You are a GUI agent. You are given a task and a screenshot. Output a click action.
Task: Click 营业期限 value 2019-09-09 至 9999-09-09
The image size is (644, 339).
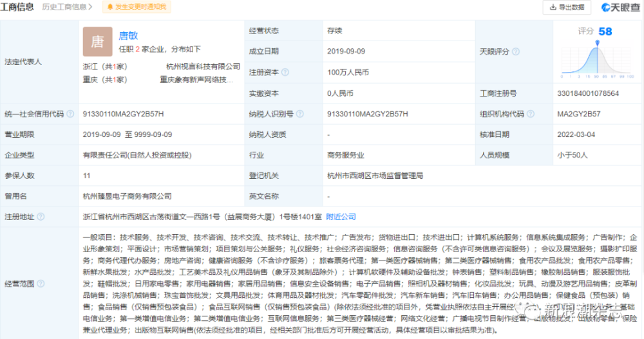click(x=128, y=134)
